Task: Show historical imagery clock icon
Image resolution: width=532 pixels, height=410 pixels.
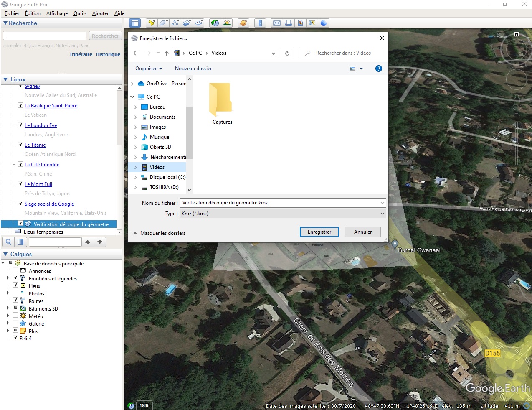Action: coord(215,23)
